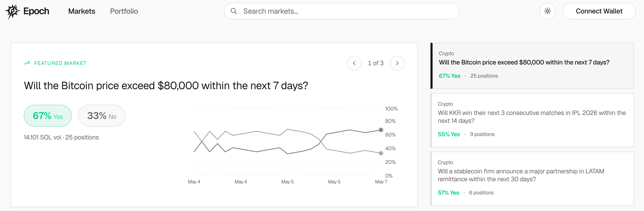Select the 67% Yes option

click(48, 116)
